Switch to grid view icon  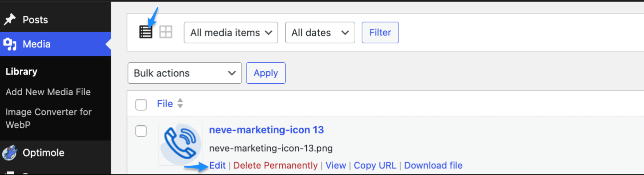click(x=166, y=32)
